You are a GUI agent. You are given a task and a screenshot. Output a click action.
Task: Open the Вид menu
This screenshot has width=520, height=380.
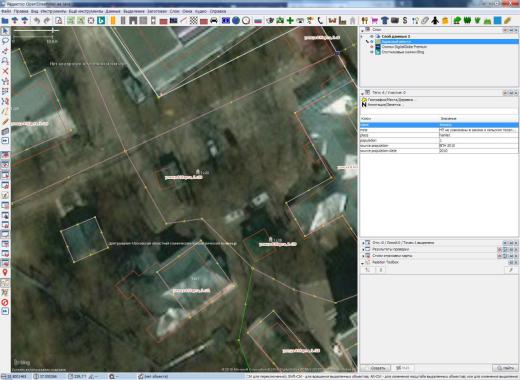35,11
